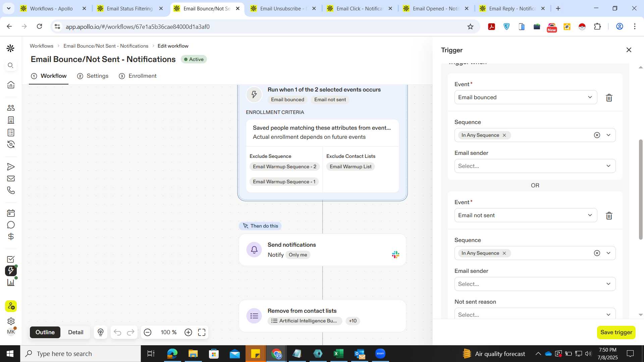The height and width of the screenshot is (362, 644).
Task: Expand Sequence dropdown under Email not sent
Action: pyautogui.click(x=608, y=253)
